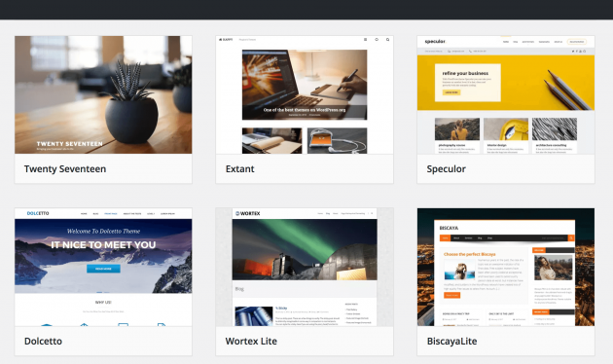Open the Speculor theme preview thumbnail
Image resolution: width=613 pixels, height=364 pixels.
(506, 94)
